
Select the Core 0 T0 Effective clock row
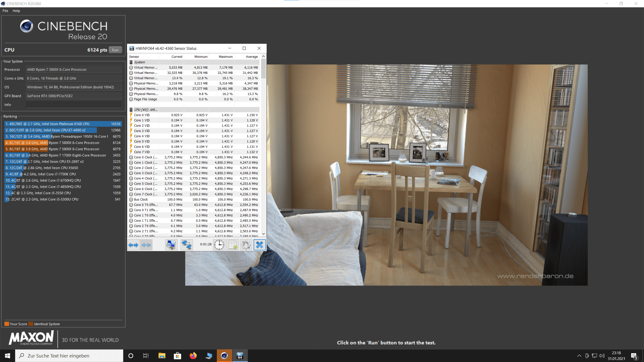coord(194,205)
